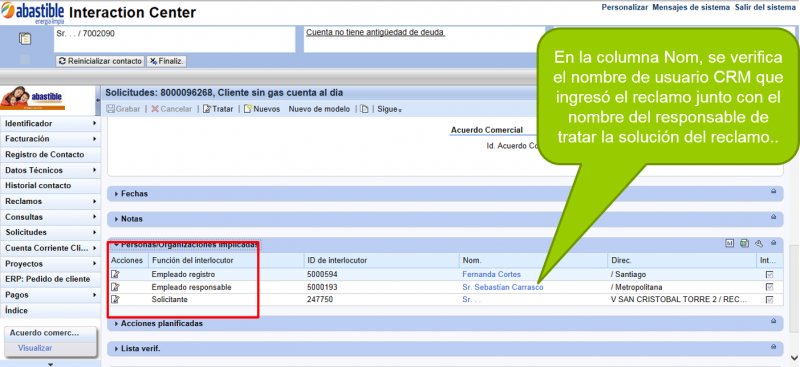The width and height of the screenshot is (800, 367).
Task: Toggle the checkbox in the Sebastian Carrasco row
Action: [769, 287]
